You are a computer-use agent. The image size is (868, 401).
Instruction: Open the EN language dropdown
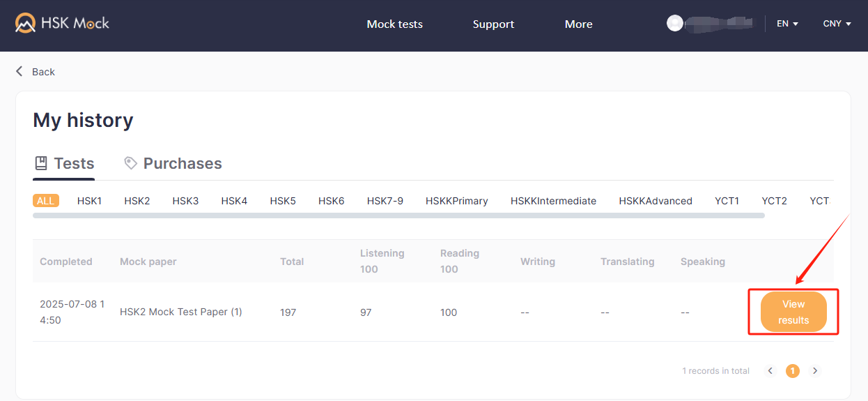(787, 24)
